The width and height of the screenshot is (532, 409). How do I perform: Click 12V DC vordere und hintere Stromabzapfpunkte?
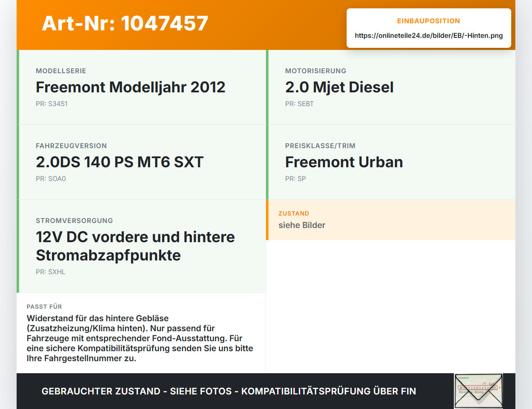(x=135, y=246)
